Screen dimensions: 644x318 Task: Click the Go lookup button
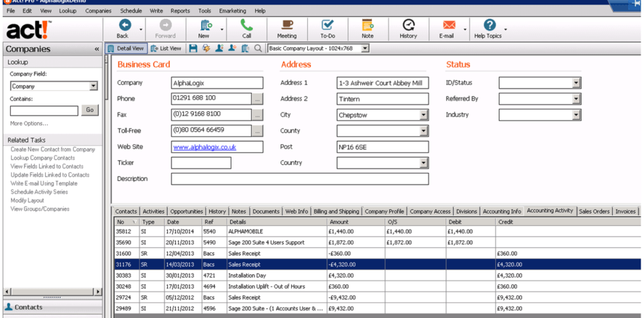(90, 110)
